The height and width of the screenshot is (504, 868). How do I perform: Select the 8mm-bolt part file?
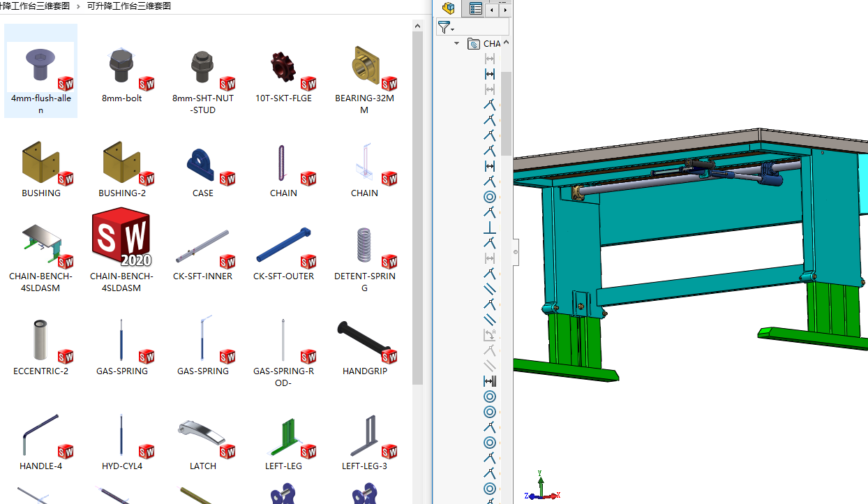point(121,70)
